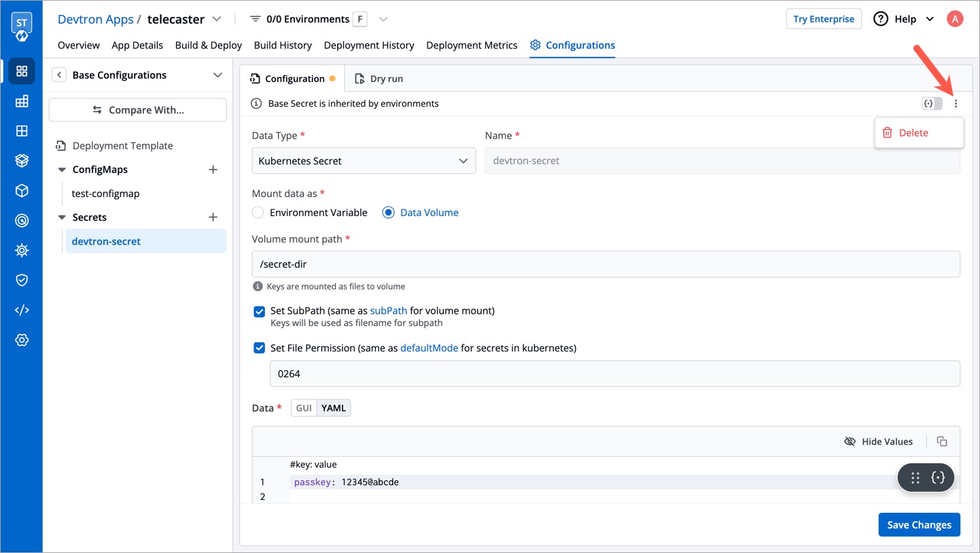
Task: Open Global Configurations gear in sidebar
Action: tap(22, 340)
